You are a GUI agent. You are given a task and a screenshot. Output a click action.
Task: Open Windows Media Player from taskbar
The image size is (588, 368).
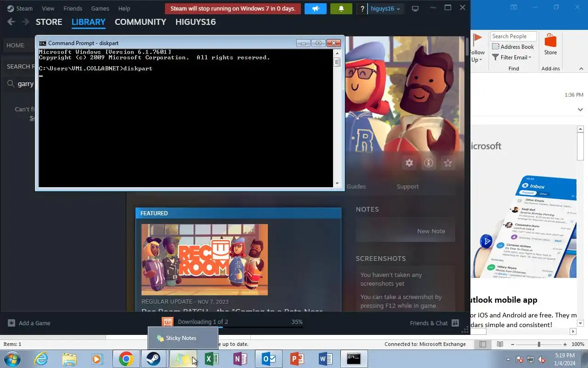pos(97,359)
